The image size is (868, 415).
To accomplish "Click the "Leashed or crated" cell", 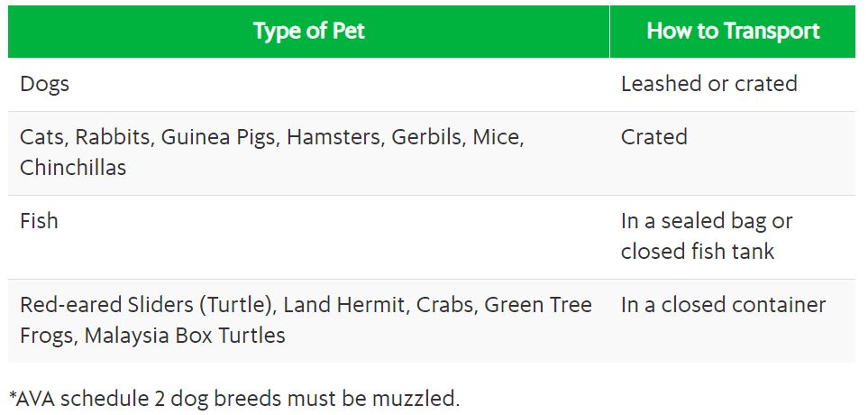I will [708, 84].
